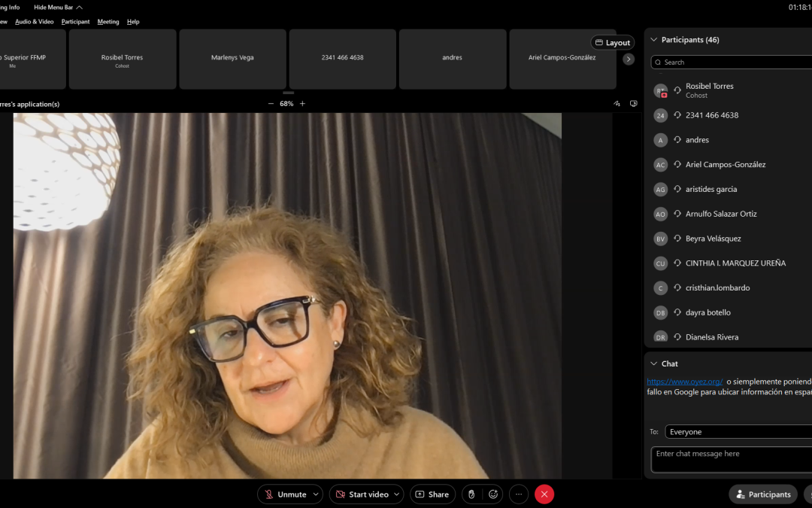Collapse the Participants (46) section
The width and height of the screenshot is (812, 508).
point(653,40)
